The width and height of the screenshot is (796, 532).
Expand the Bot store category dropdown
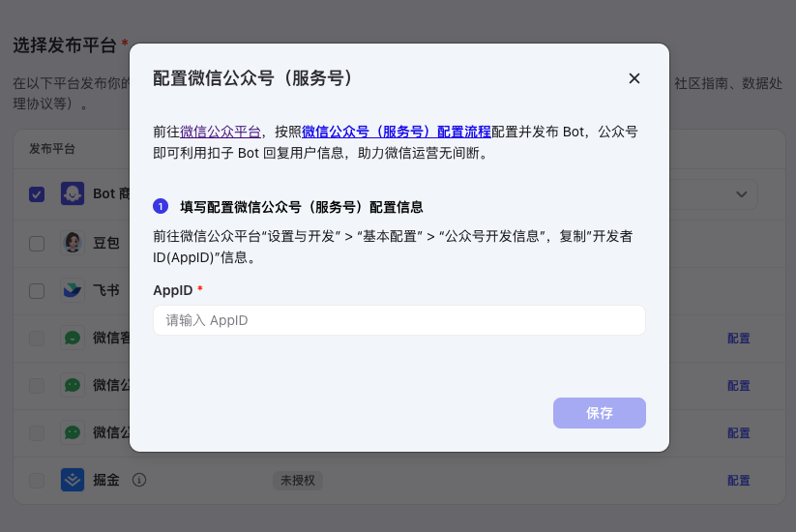pyautogui.click(x=741, y=193)
